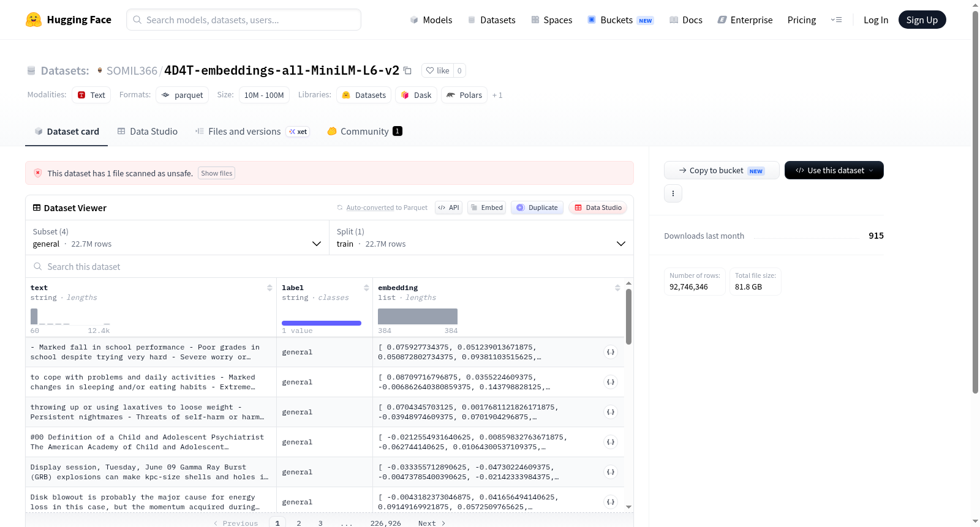Focus the Search this dataset field

tap(330, 266)
